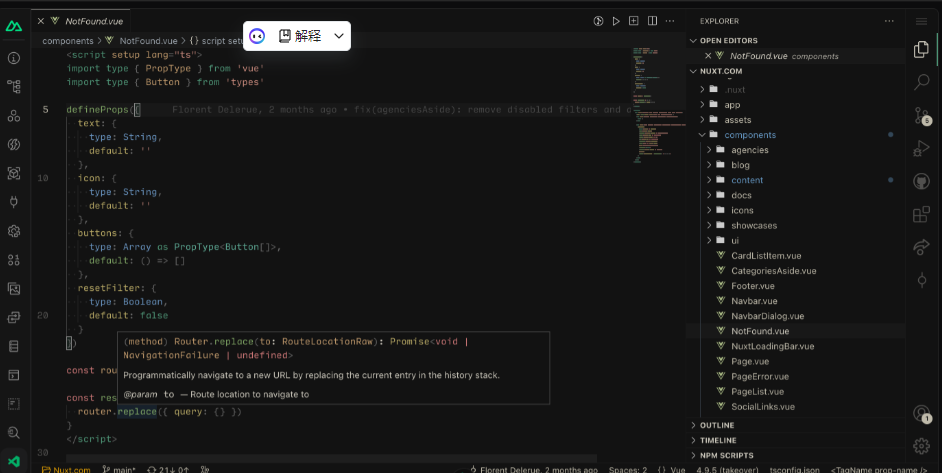Open the GitHub icon in activity bar

pyautogui.click(x=922, y=181)
